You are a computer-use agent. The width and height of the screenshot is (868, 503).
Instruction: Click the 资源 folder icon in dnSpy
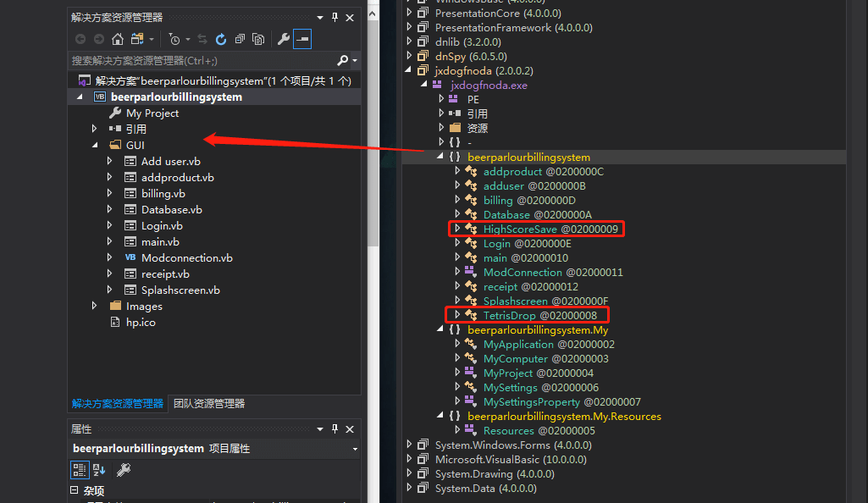pos(455,128)
